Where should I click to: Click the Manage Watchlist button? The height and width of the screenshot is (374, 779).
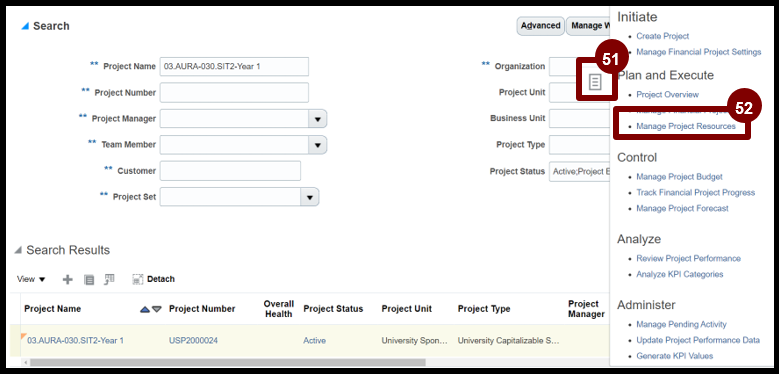coord(589,26)
